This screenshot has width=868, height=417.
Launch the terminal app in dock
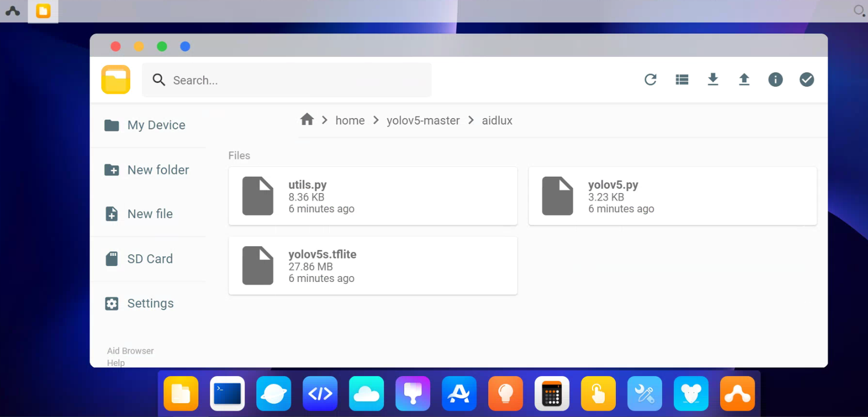pos(227,394)
